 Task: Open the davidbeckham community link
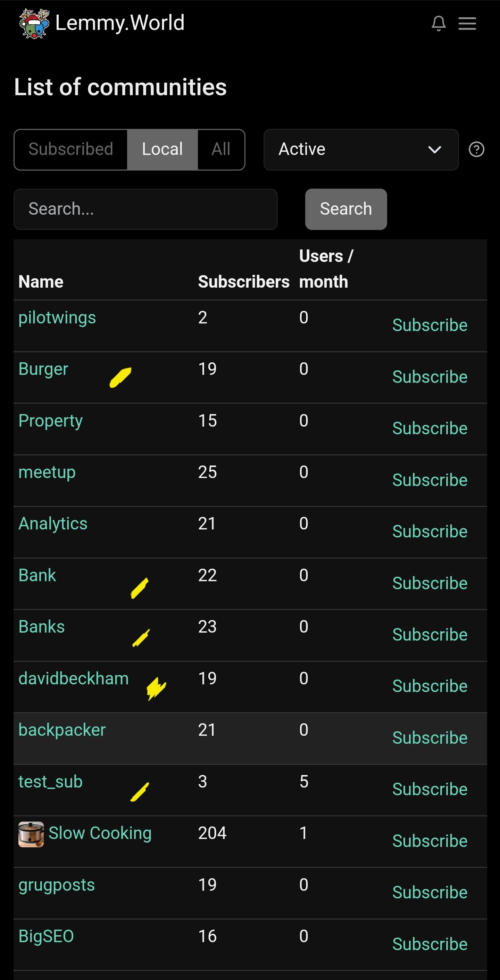[x=73, y=678]
